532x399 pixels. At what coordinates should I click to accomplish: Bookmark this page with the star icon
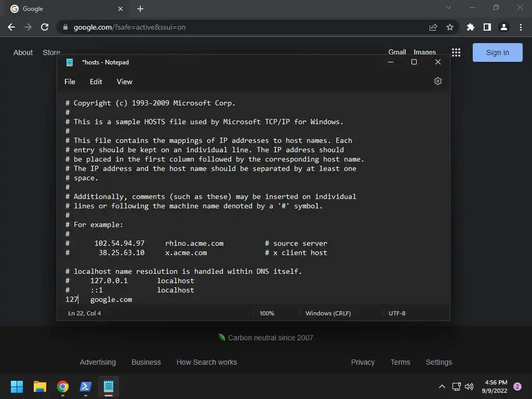(x=450, y=27)
